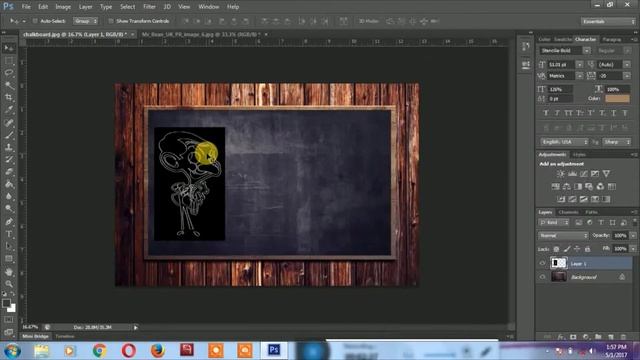
Task: Open the Kind layer filter dropdown
Action: click(x=554, y=222)
